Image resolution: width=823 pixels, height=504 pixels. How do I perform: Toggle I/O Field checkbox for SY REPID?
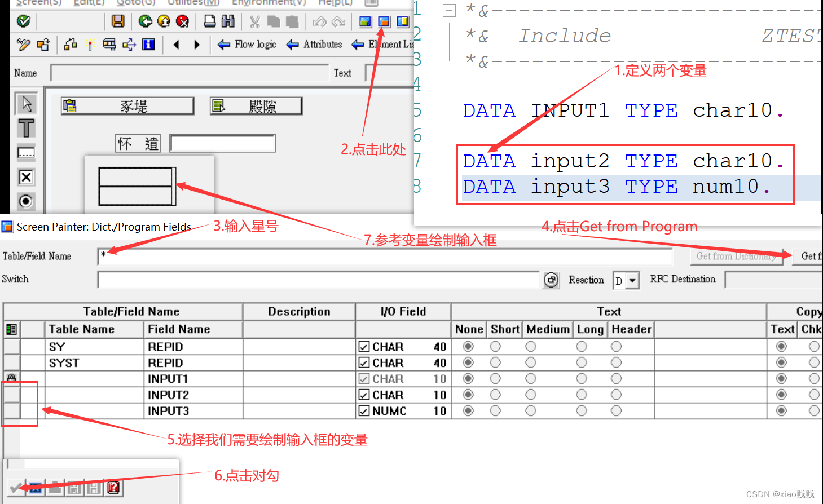[364, 347]
